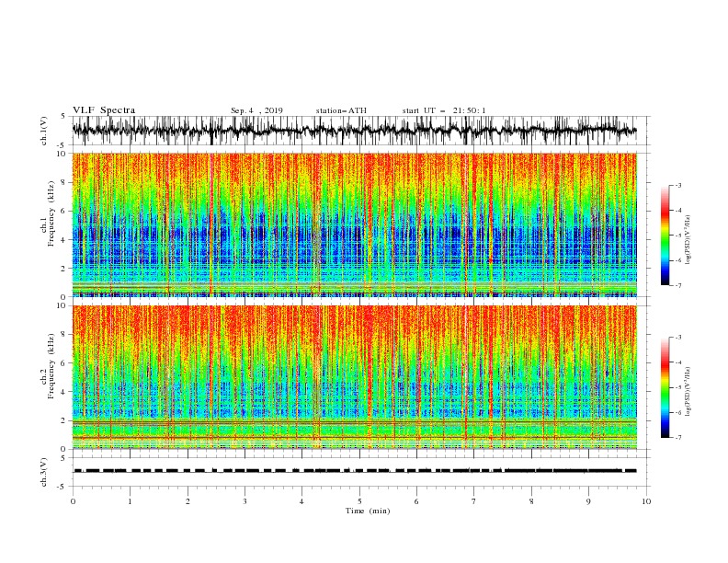The width and height of the screenshot is (728, 563).
Task: Click the "ch.3(V)" axis label
Action: 44,472
